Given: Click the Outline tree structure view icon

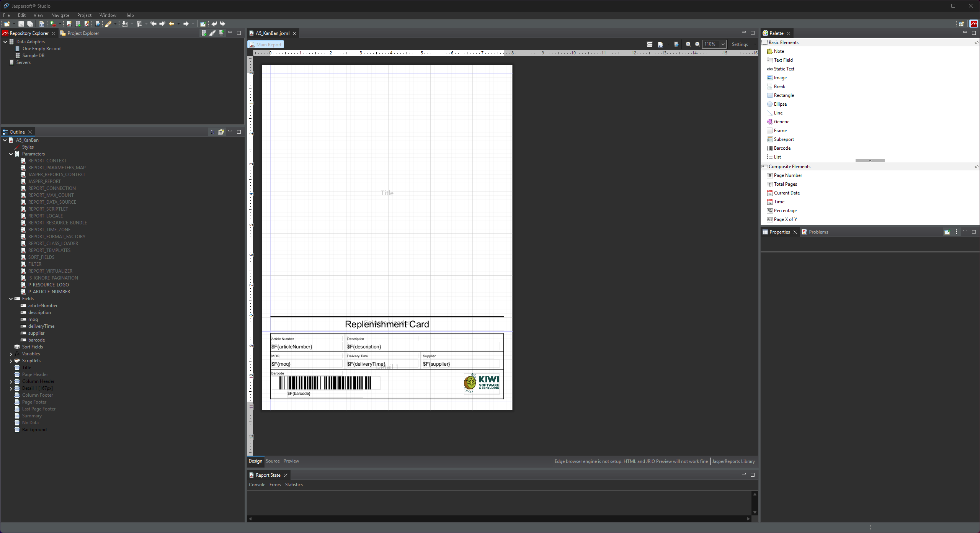Looking at the screenshot, I should 212,132.
